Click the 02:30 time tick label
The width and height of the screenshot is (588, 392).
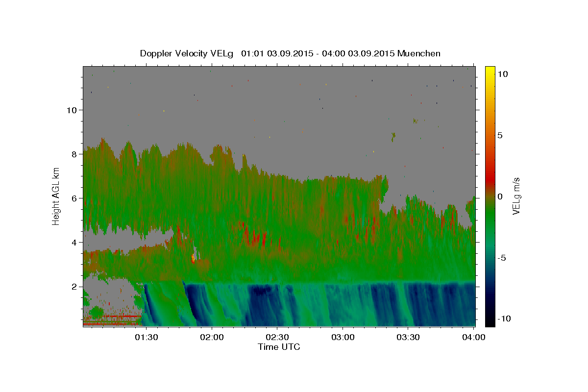point(277,337)
